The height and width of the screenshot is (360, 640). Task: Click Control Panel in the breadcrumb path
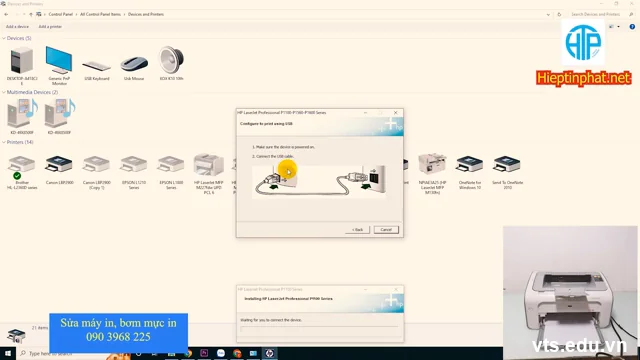coord(60,14)
